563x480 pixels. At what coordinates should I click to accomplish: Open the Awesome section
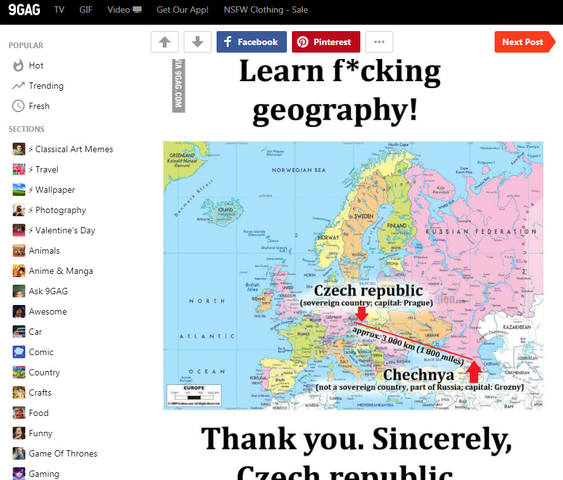pyautogui.click(x=48, y=312)
